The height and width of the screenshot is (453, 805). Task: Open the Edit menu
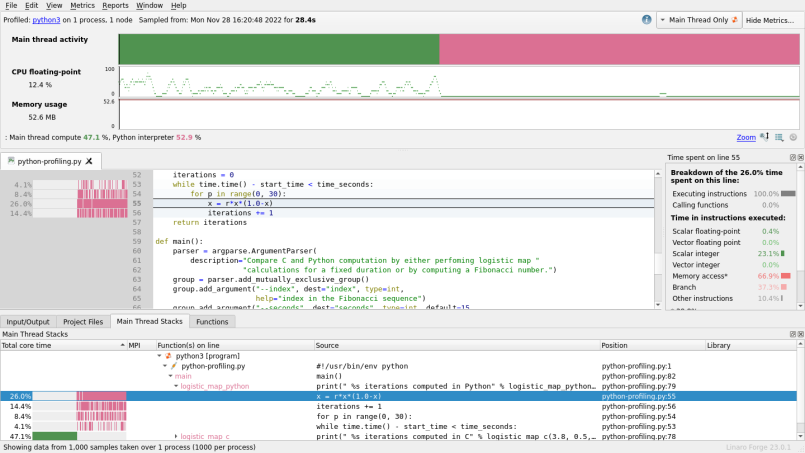31,5
